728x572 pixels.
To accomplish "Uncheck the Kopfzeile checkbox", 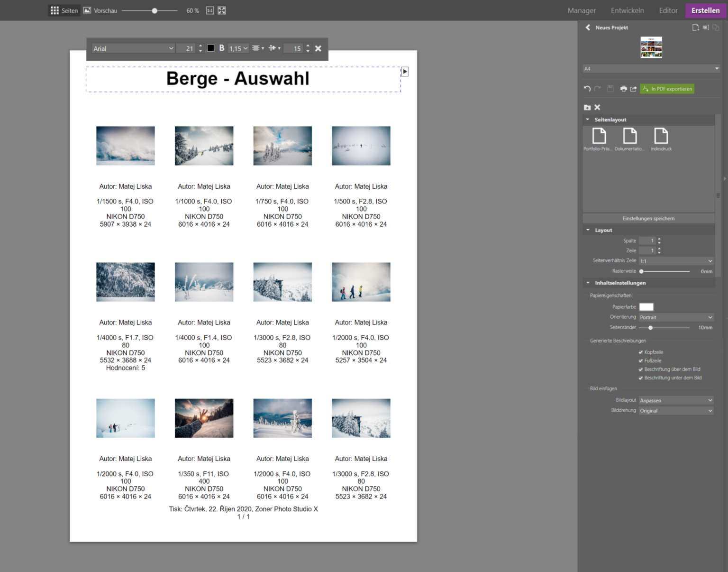I will click(641, 352).
